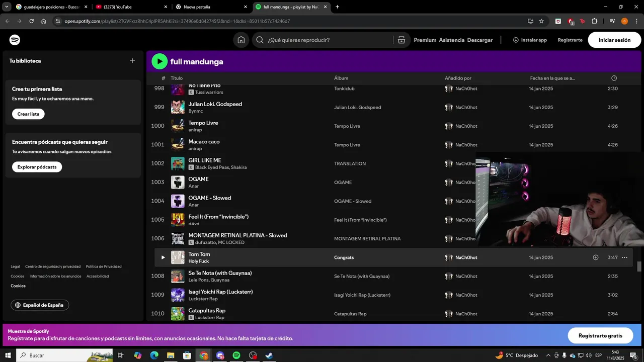Open NaCh0hot profile in Tom Tom row
The height and width of the screenshot is (362, 644).
[x=466, y=257]
